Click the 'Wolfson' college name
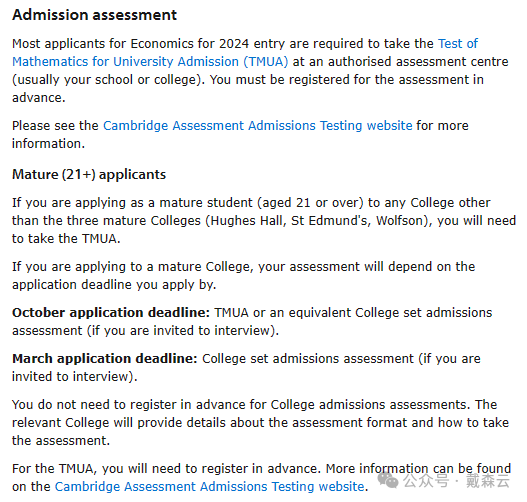527x502 pixels. (x=399, y=221)
